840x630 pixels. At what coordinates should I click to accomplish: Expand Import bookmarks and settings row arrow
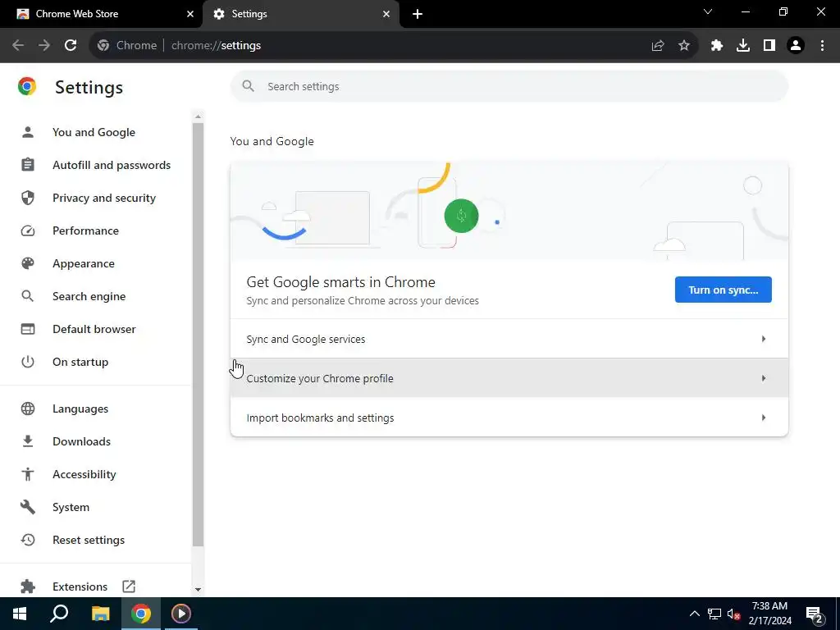[764, 418]
